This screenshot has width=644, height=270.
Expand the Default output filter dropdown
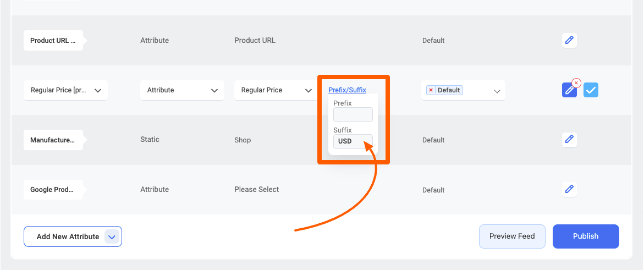click(463, 90)
